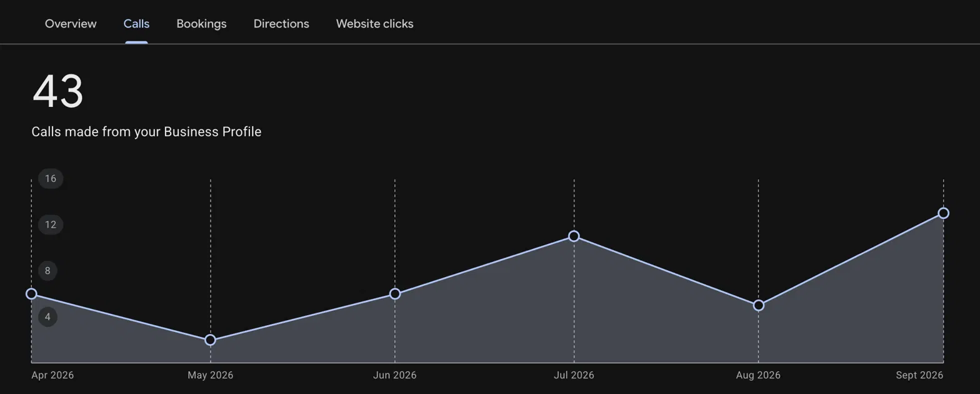
Task: Go to the Directions tab
Action: click(x=281, y=24)
